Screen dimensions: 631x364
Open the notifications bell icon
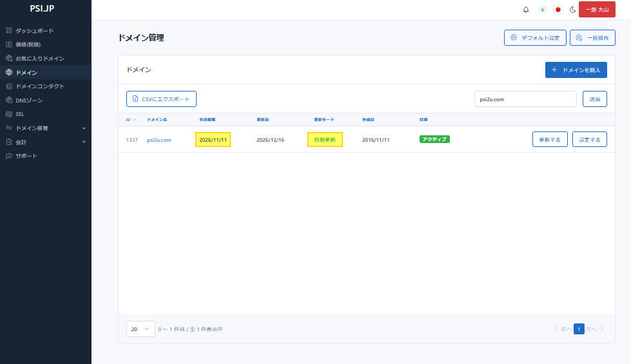pyautogui.click(x=526, y=10)
